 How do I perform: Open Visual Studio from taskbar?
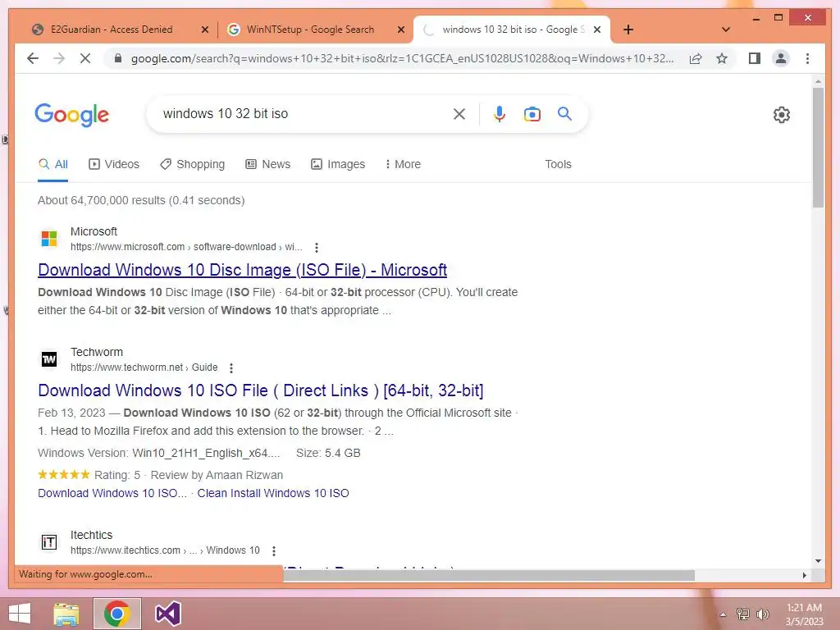tap(167, 614)
